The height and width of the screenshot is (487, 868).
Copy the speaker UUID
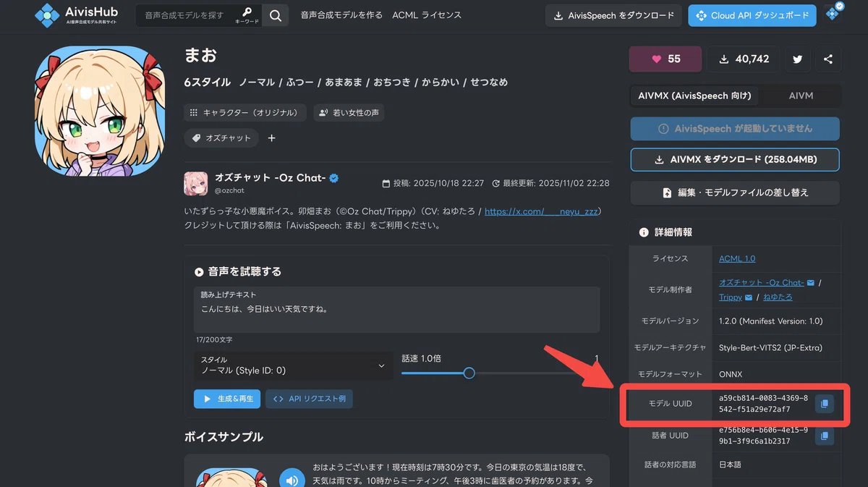(x=825, y=436)
